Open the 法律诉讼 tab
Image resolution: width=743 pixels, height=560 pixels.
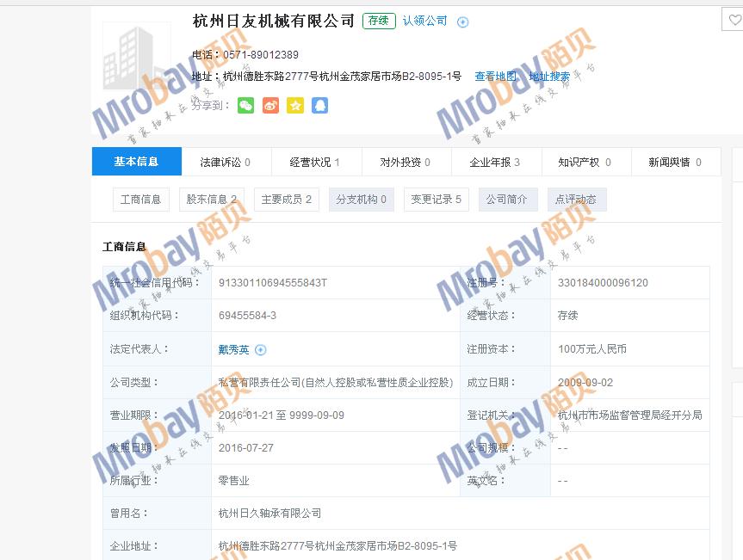coord(226,162)
